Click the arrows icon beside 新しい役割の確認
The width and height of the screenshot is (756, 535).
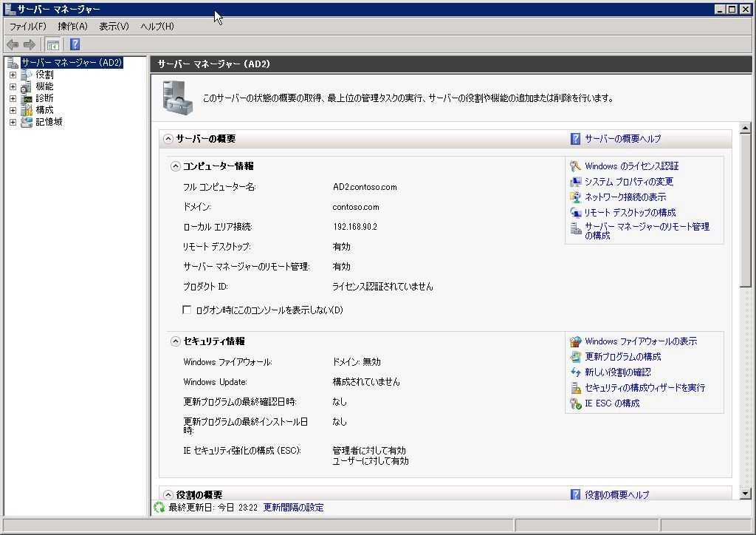point(575,372)
